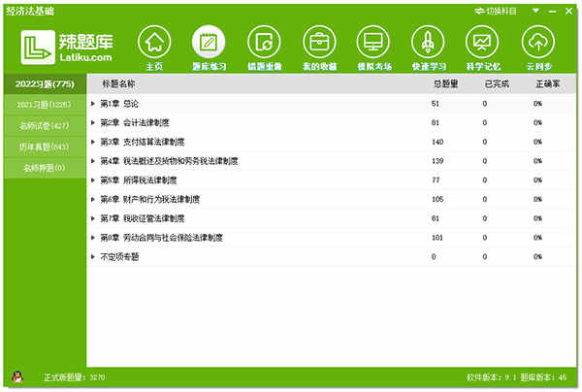
Task: Click the 正确率 column header
Action: 548,83
